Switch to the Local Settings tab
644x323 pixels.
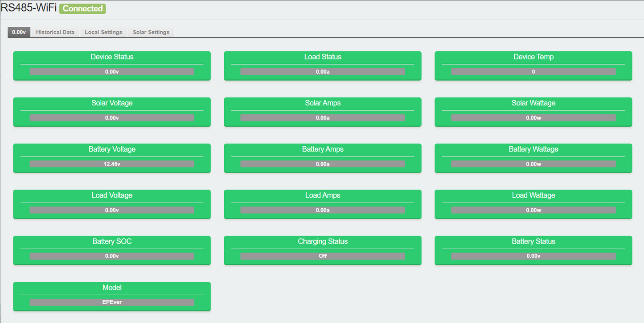tap(103, 32)
